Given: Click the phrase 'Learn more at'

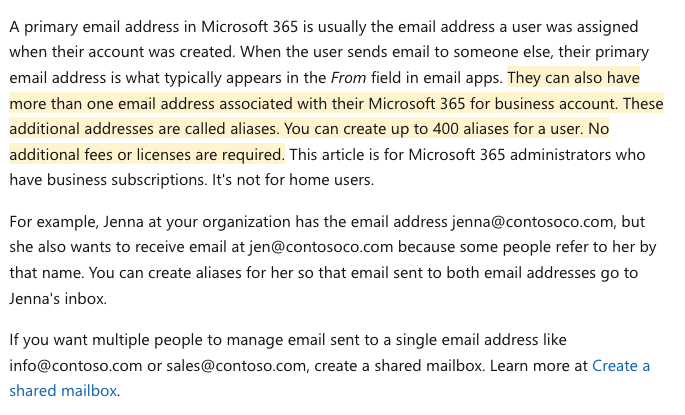Looking at the screenshot, I should pos(539,366).
